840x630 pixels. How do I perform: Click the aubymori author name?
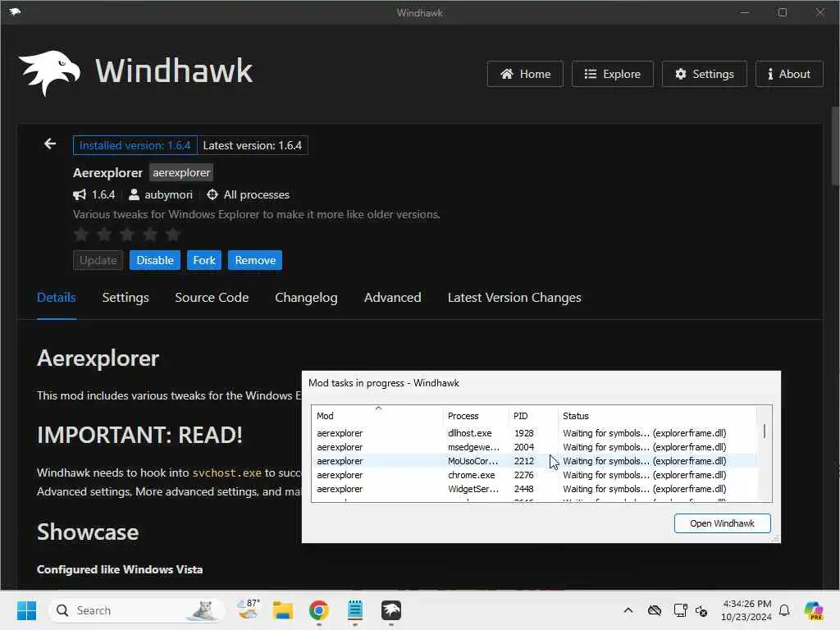(x=168, y=194)
